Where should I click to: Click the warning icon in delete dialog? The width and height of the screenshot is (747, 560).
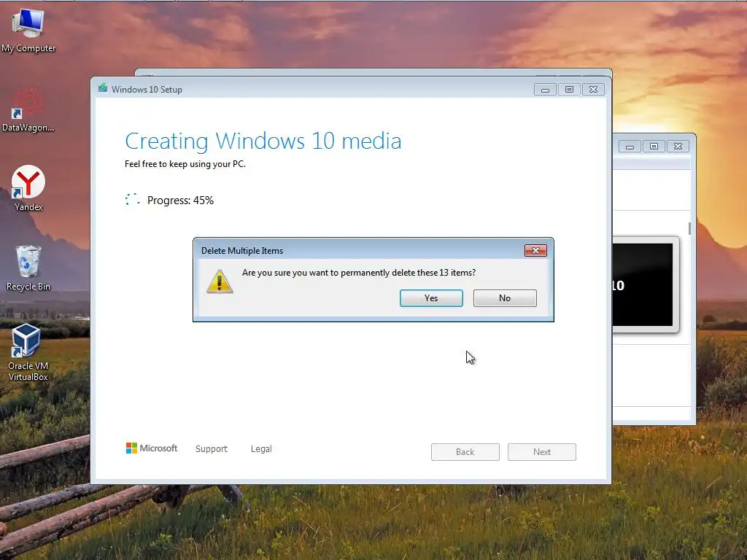coord(220,282)
